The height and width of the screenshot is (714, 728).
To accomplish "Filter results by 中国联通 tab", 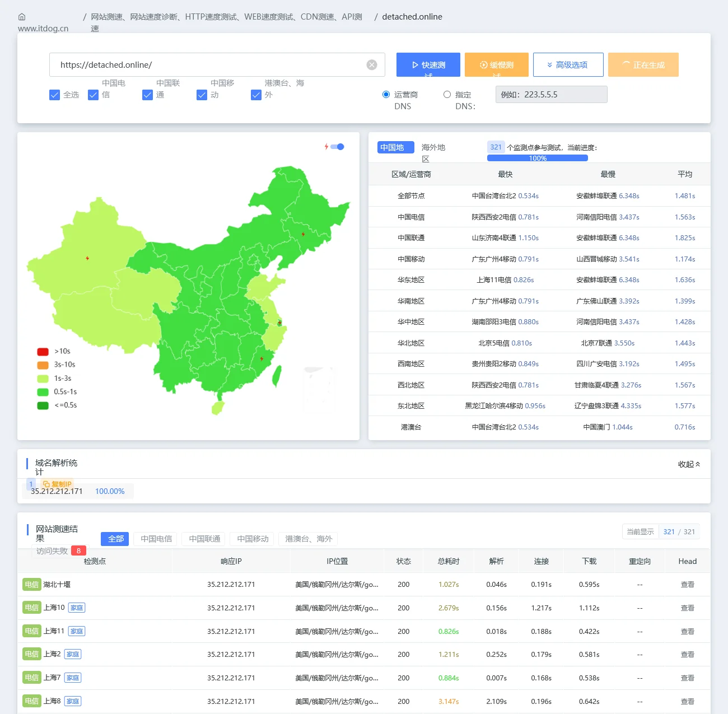I will 204,539.
